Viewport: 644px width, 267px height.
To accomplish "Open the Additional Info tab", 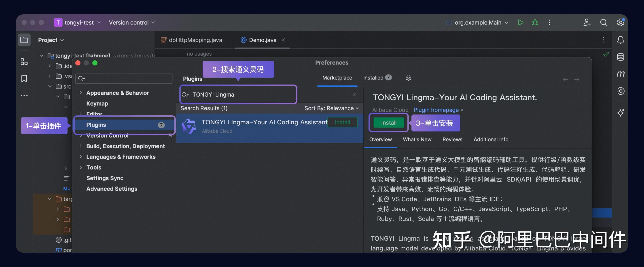I will pyautogui.click(x=491, y=140).
